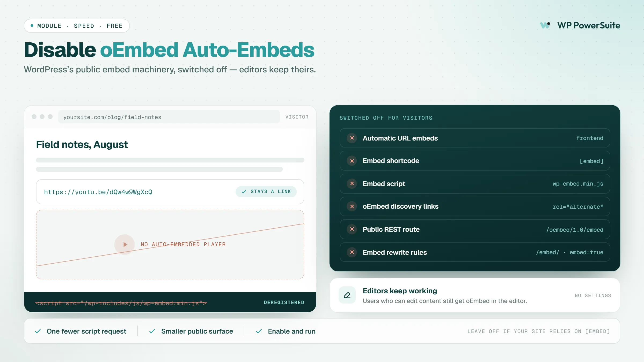Click the 'Field notes, August' post title
This screenshot has width=644, height=362.
[x=82, y=145]
